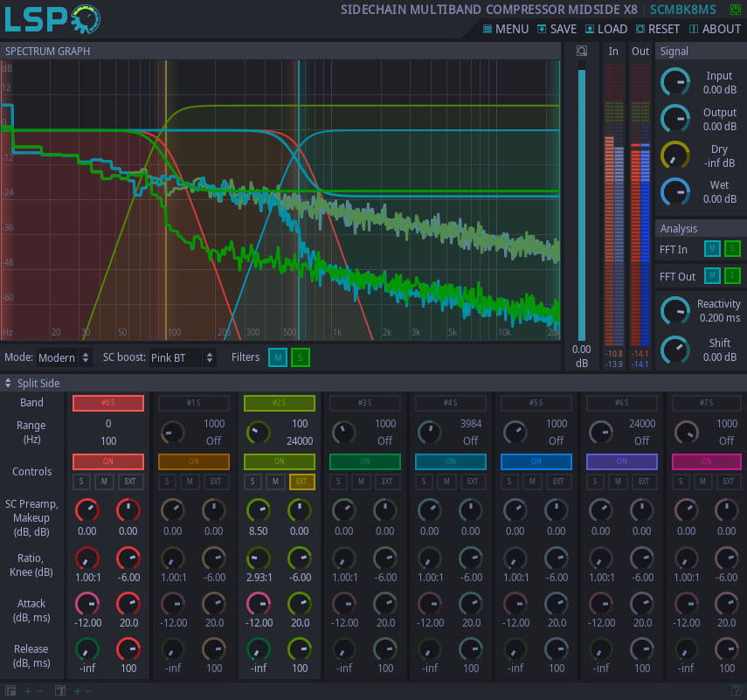Viewport: 747px width, 700px height.
Task: Click the Output gain knob
Action: pos(675,118)
